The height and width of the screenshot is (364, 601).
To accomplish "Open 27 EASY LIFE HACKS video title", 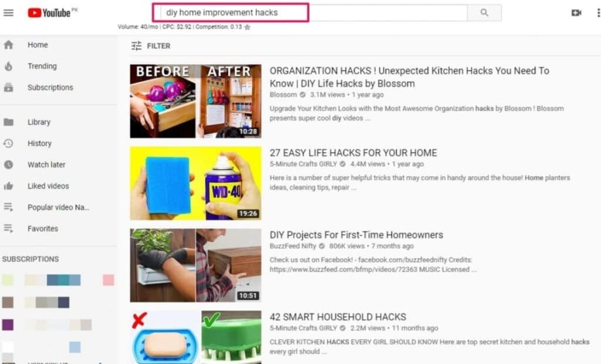I will [353, 153].
